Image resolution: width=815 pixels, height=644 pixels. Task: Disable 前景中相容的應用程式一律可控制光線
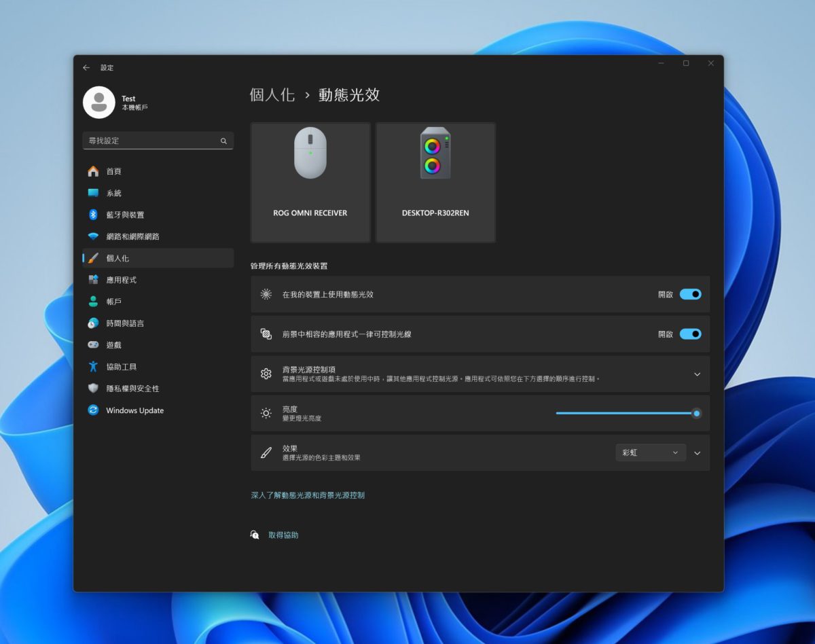pos(691,334)
